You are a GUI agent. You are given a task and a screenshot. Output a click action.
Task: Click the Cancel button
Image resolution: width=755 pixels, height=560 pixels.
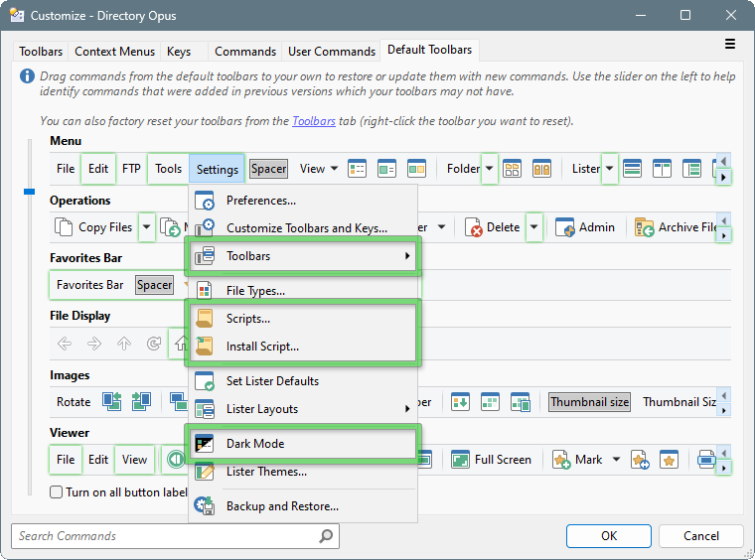pos(701,536)
